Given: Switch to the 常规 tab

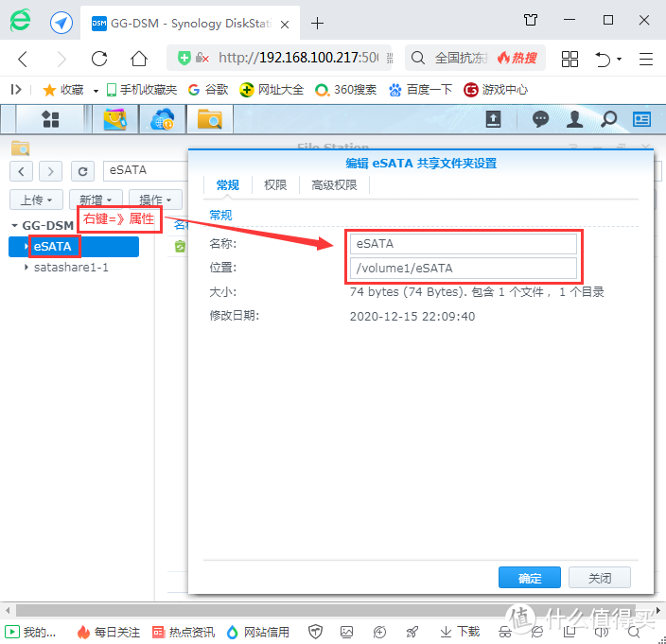Looking at the screenshot, I should [228, 185].
